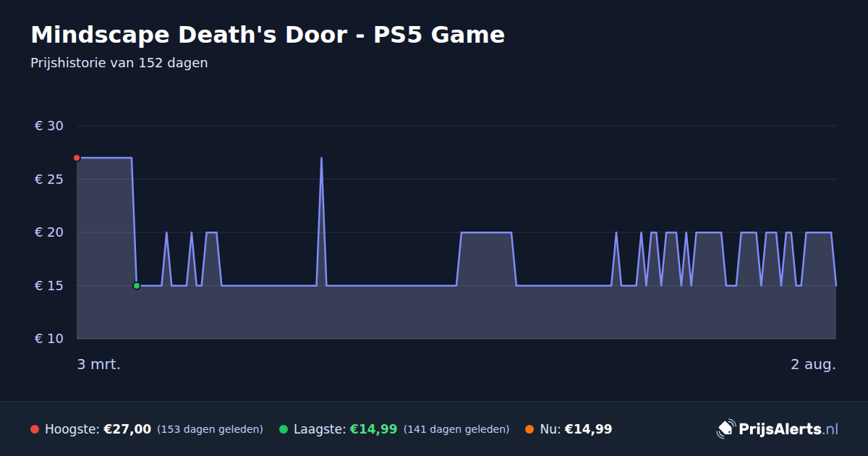
Task: Select the green lowest-price marker on chart
Action: tap(136, 286)
